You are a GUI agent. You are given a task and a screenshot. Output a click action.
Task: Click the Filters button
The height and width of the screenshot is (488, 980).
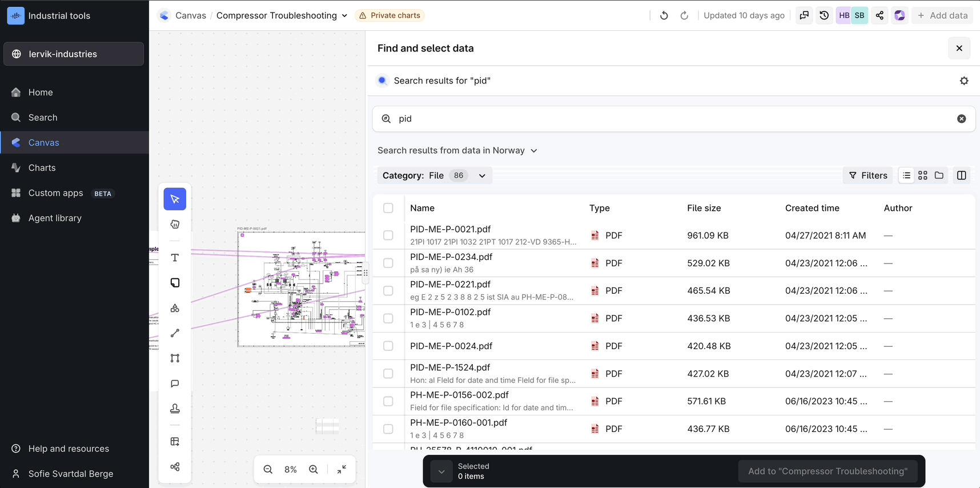[x=868, y=175]
